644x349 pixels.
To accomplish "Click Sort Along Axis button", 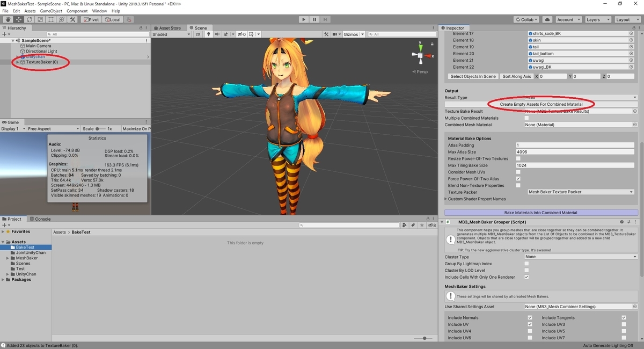I will click(x=517, y=76).
